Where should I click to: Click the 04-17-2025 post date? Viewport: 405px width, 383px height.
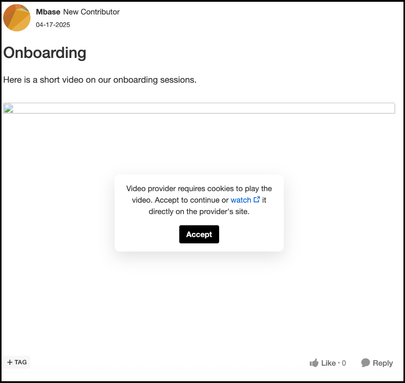[53, 25]
